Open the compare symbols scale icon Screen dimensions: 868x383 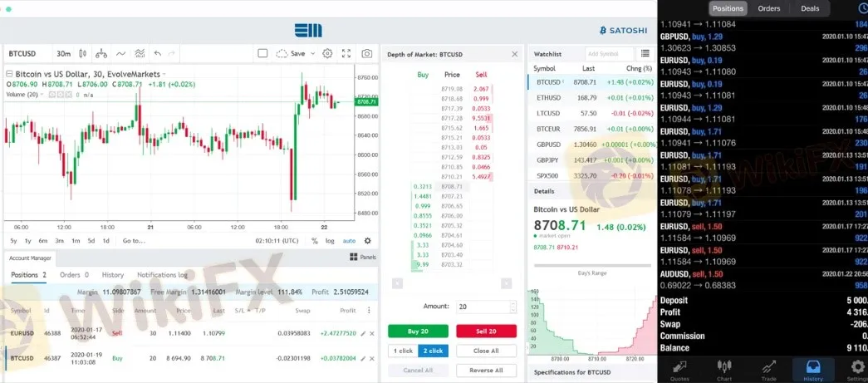pyautogui.click(x=101, y=54)
